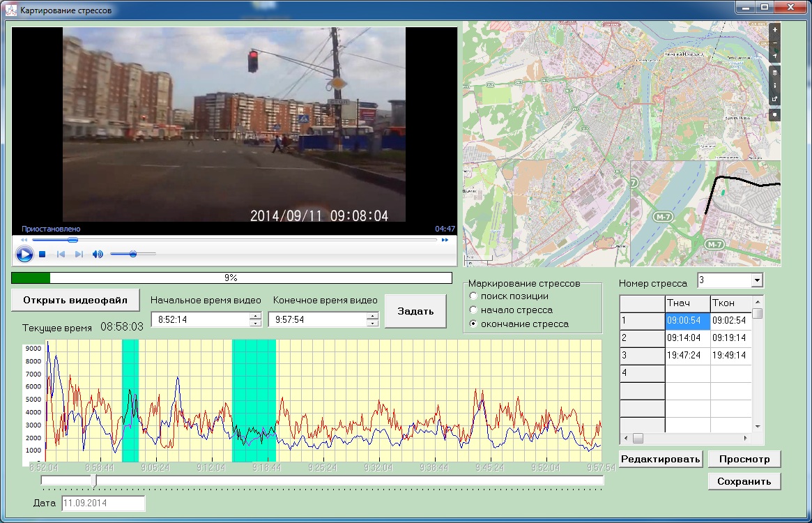Stop the video playback
812x523 pixels.
(43, 255)
